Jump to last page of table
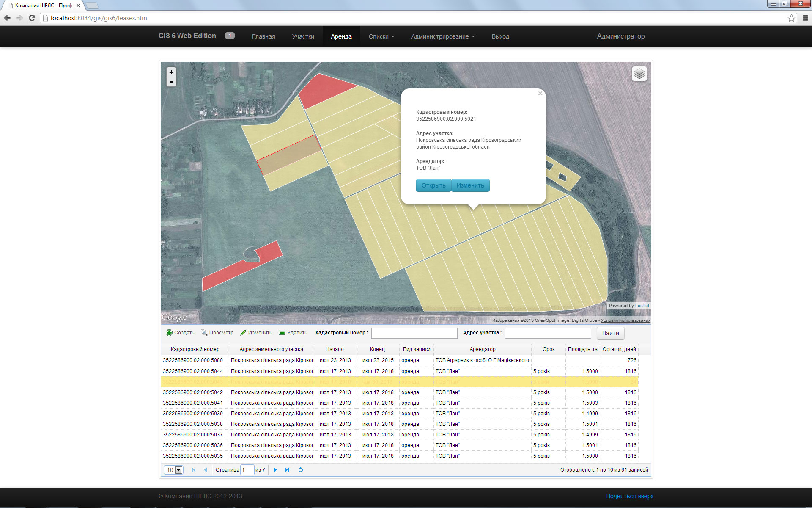This screenshot has height=508, width=812. [x=287, y=470]
